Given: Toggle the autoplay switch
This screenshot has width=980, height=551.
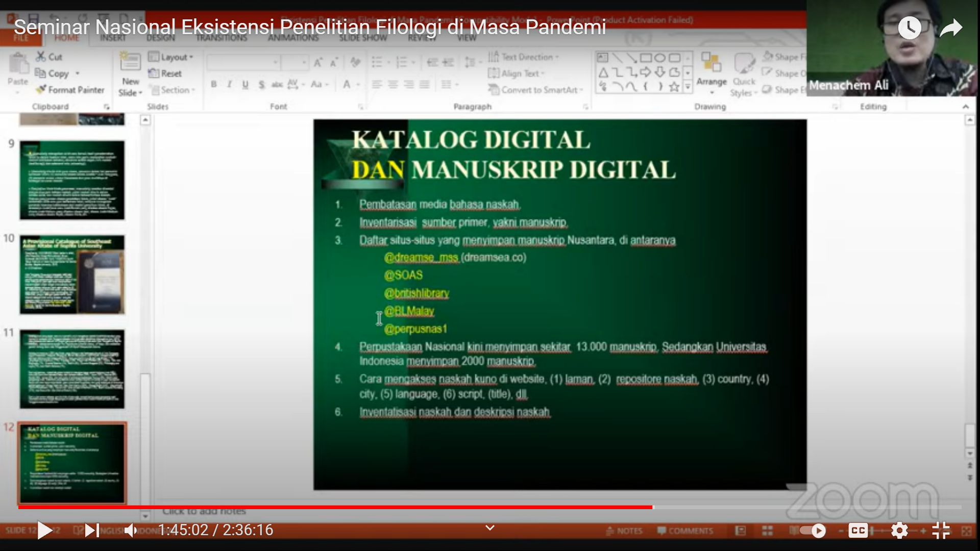Looking at the screenshot, I should point(813,531).
